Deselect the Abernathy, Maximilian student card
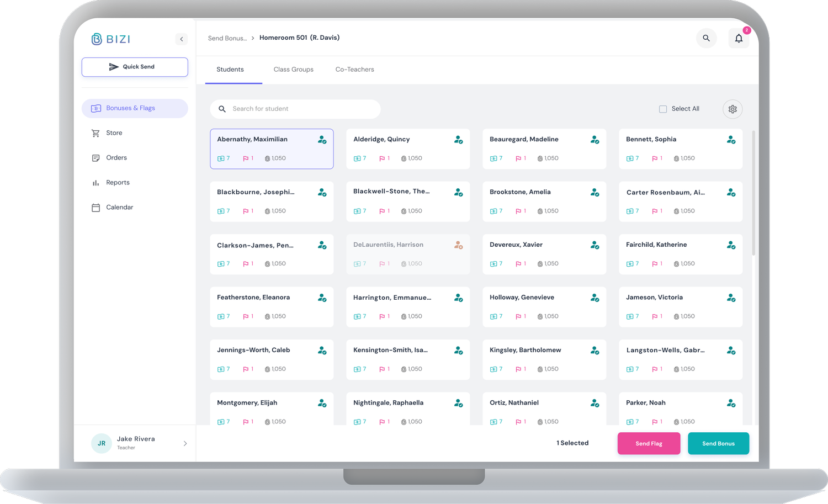828x504 pixels. 272,149
